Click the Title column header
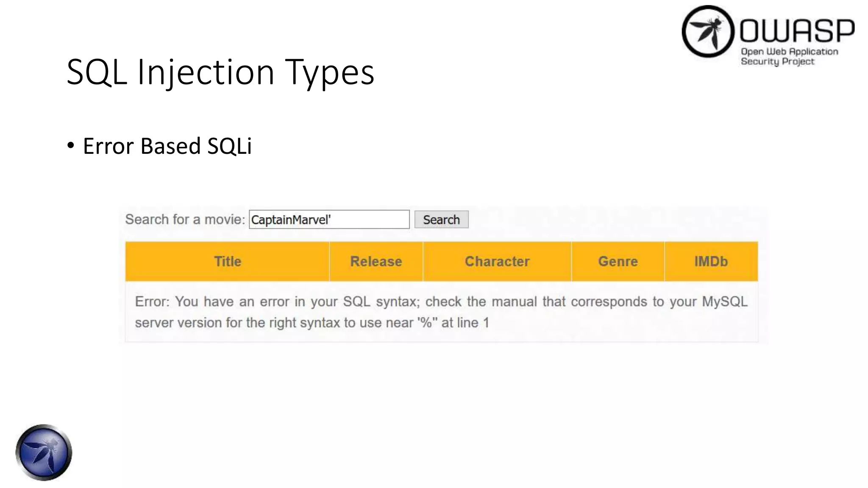The height and width of the screenshot is (488, 868). [x=227, y=261]
